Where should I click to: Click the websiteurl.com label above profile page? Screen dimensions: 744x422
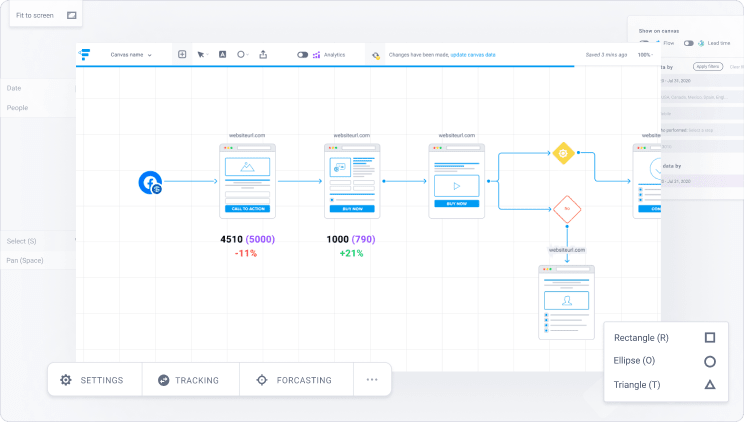coord(567,250)
